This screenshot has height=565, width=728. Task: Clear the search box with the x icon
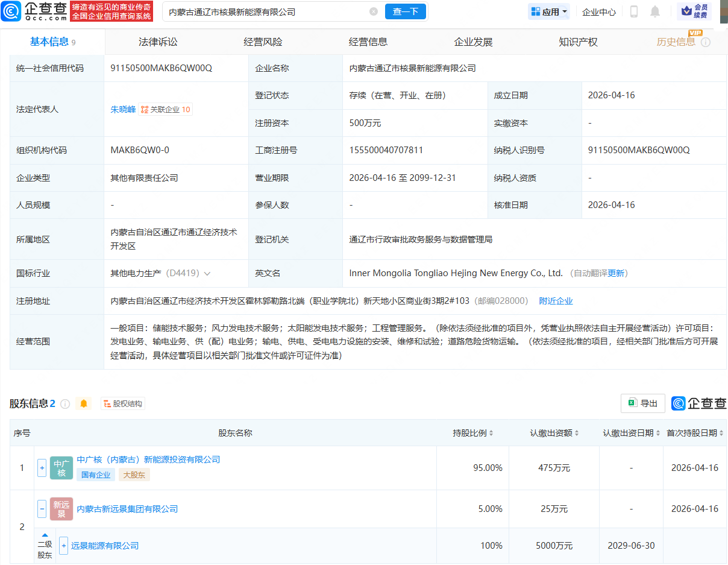[373, 11]
